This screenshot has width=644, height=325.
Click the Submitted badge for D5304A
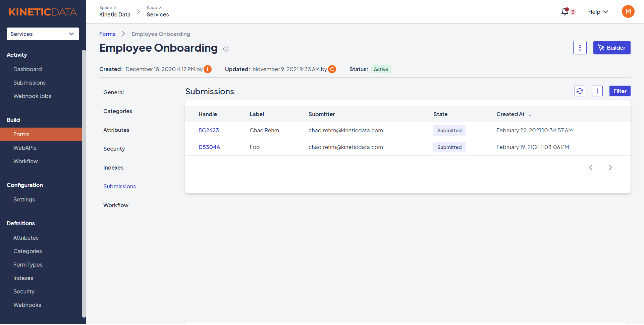click(x=449, y=147)
